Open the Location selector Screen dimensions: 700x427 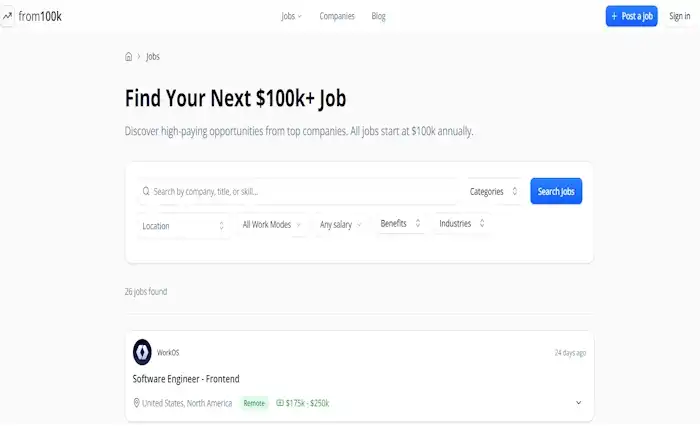(183, 226)
